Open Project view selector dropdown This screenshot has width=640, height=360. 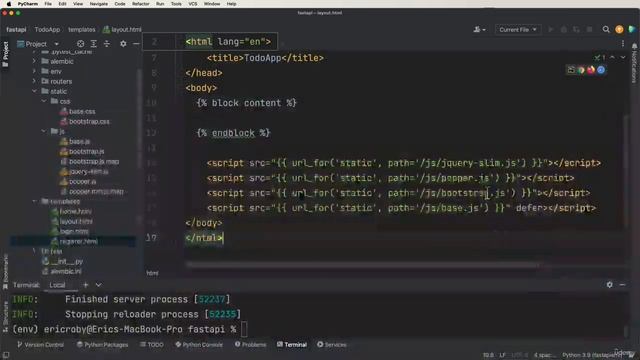pyautogui.click(x=38, y=44)
